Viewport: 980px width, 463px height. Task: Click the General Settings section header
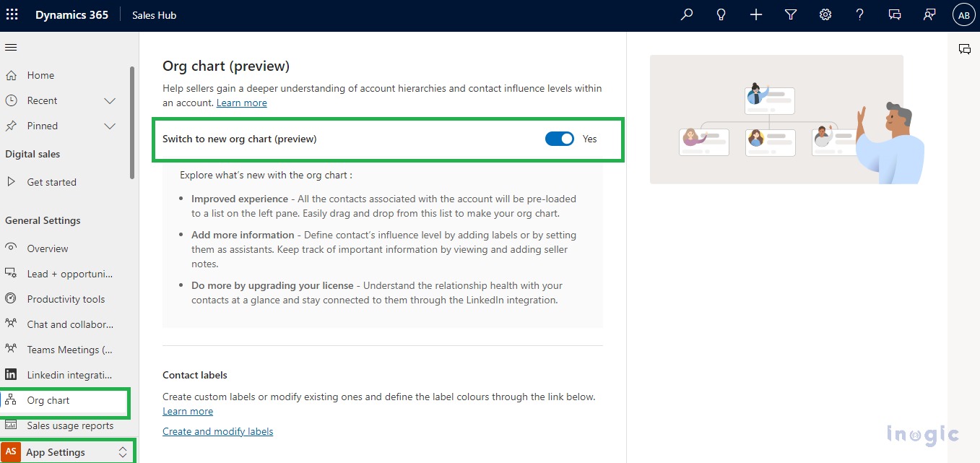click(x=43, y=220)
